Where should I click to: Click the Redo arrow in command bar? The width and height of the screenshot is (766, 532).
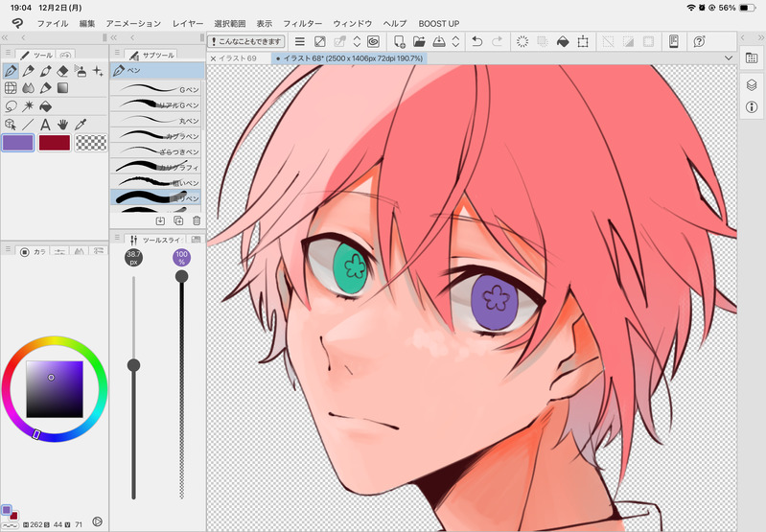497,41
